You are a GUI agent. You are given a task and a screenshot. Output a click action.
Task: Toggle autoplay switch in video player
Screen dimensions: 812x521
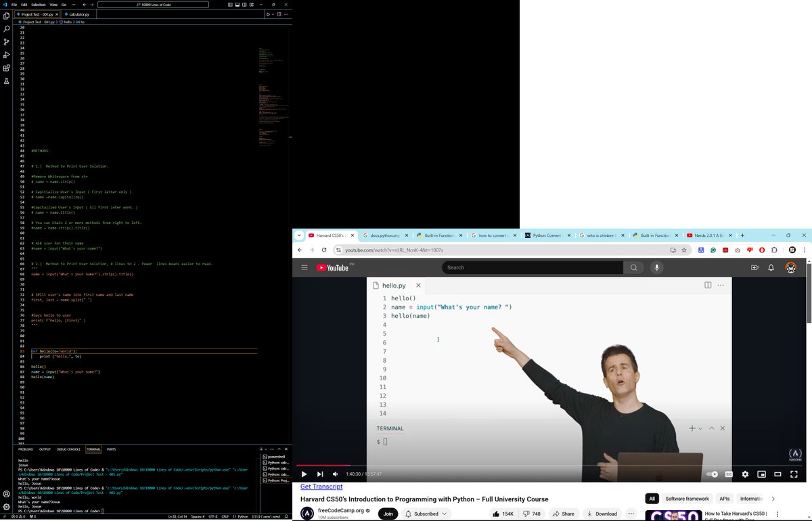[712, 474]
